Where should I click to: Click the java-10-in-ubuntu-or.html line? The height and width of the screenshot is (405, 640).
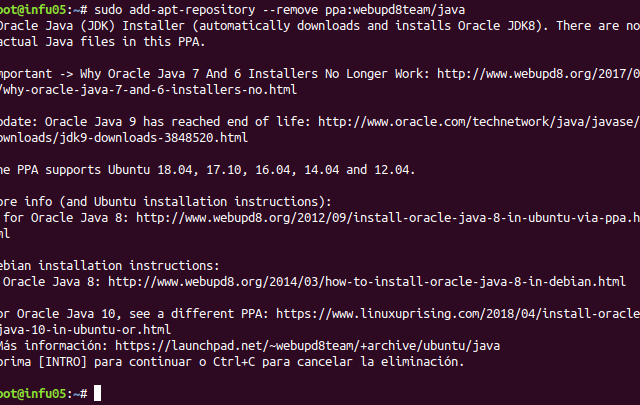[x=85, y=330]
